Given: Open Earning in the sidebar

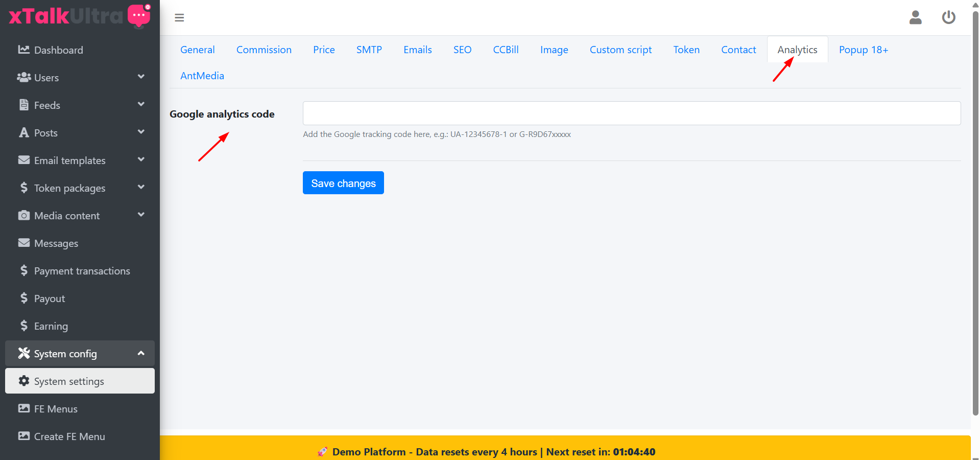Looking at the screenshot, I should 51,326.
